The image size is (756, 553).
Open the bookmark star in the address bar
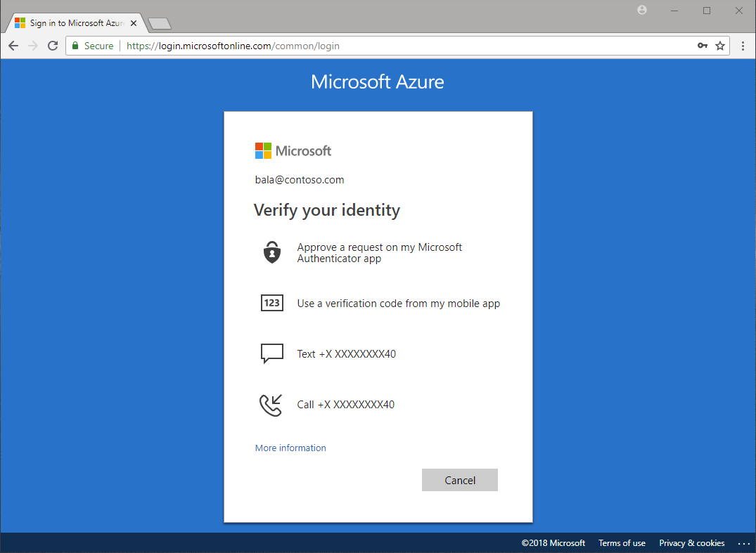720,45
